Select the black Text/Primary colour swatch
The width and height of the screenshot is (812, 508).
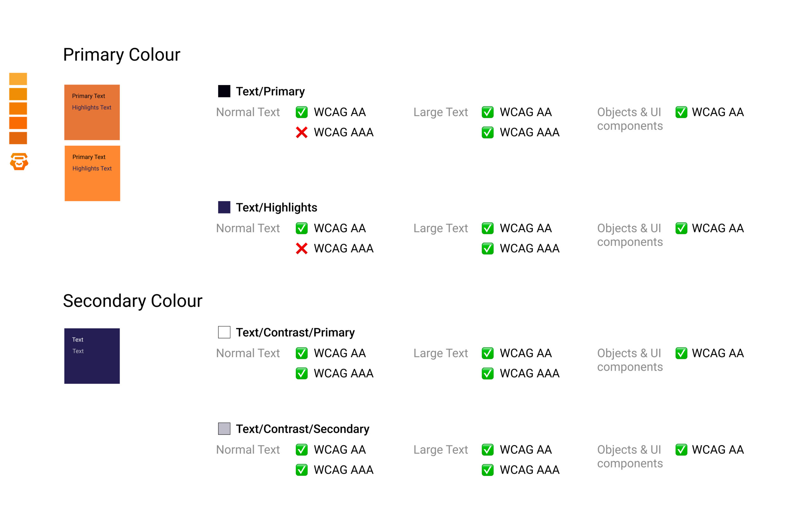(224, 91)
